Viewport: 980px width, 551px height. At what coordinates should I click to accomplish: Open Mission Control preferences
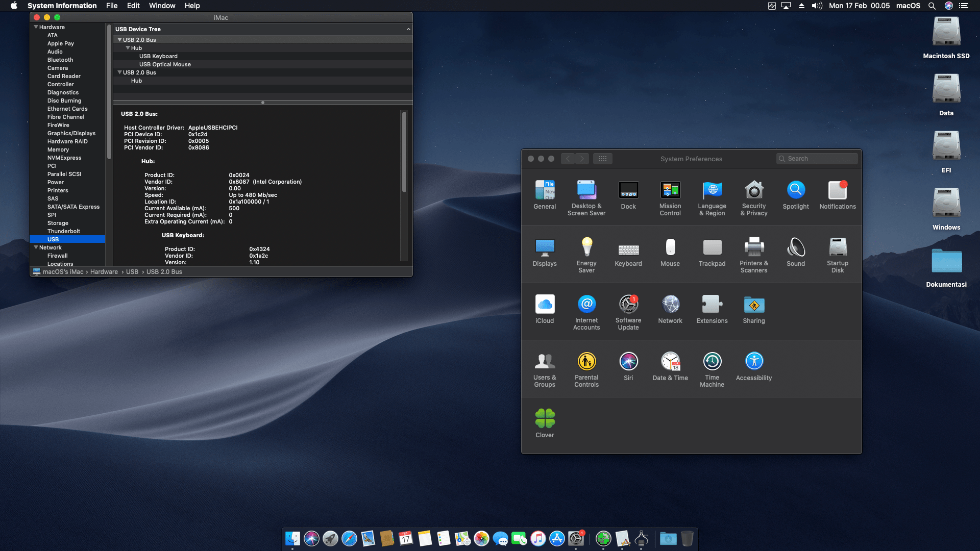point(670,198)
